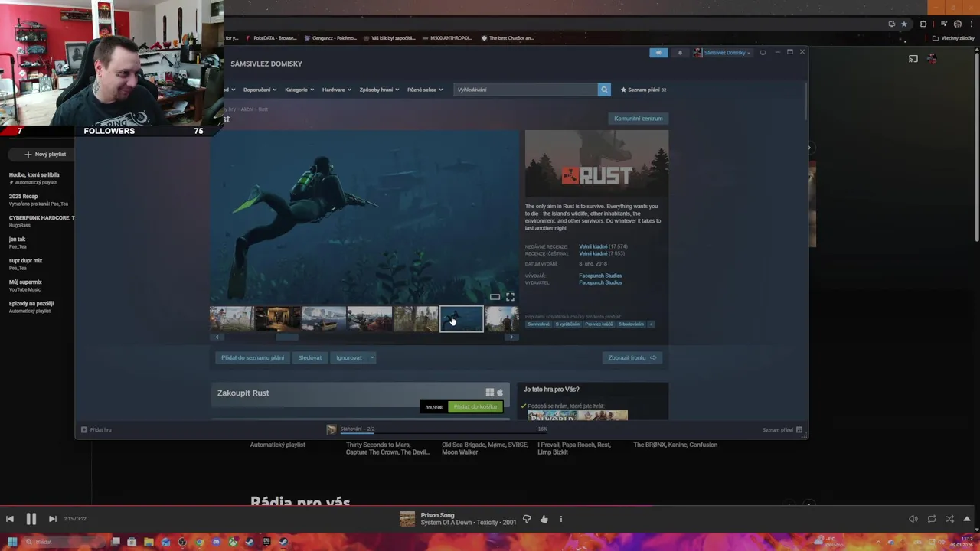The width and height of the screenshot is (980, 551).
Task: Skip to next track in player bar
Action: [52, 519]
